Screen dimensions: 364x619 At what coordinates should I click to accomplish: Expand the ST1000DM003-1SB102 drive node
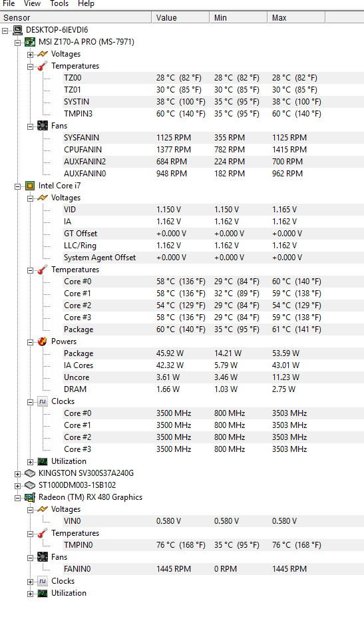[x=18, y=486]
